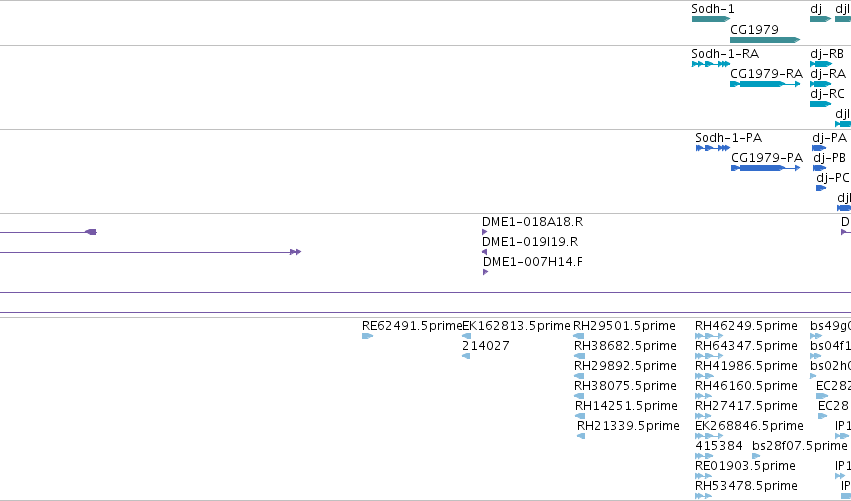Select the RH21339.5prime EST arrow

[581, 436]
